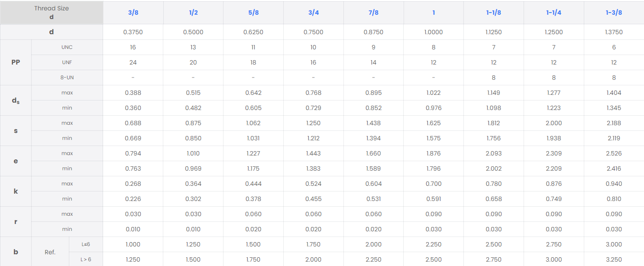Select the UNF row label
This screenshot has width=644, height=266.
click(x=67, y=62)
